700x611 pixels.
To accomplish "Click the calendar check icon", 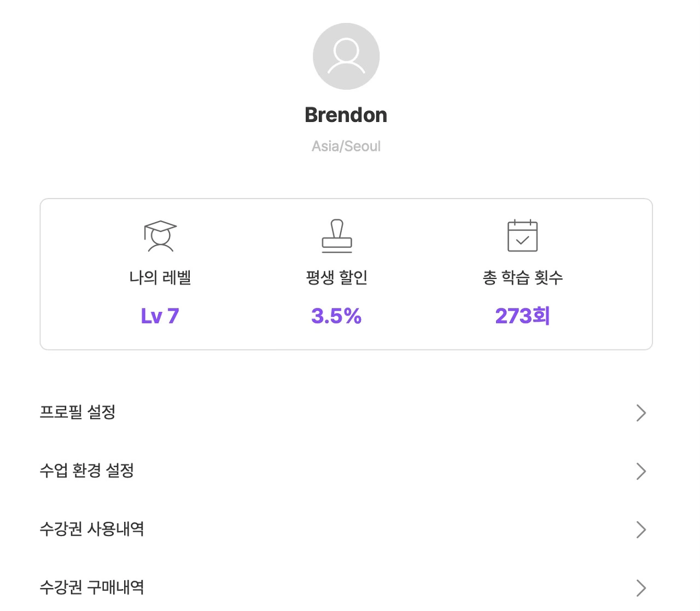I will point(523,236).
